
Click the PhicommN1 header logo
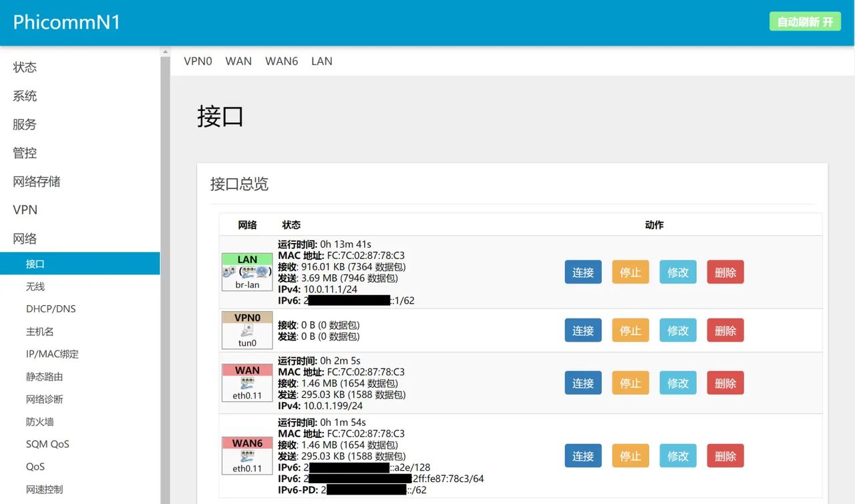(66, 22)
